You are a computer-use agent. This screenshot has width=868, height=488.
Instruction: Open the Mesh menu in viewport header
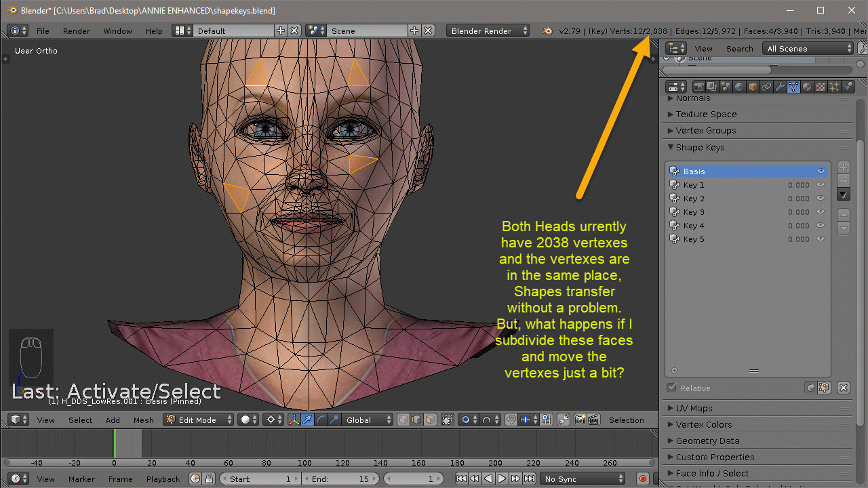coord(143,420)
